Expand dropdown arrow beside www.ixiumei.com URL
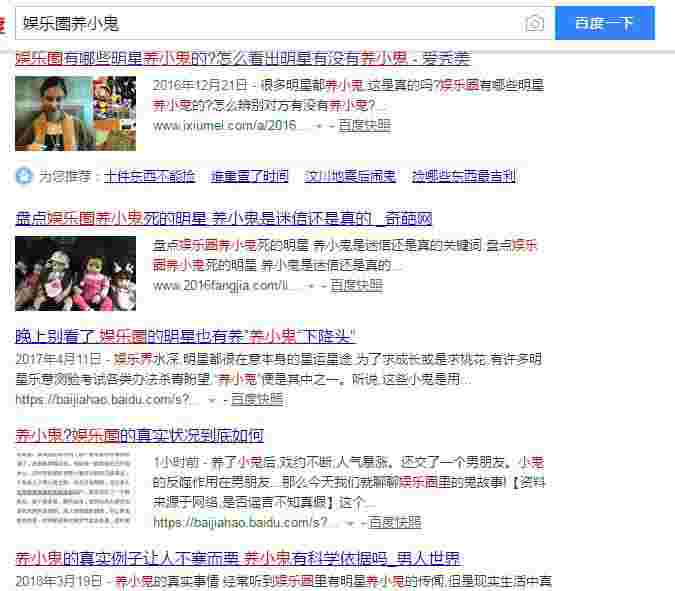 (x=319, y=126)
